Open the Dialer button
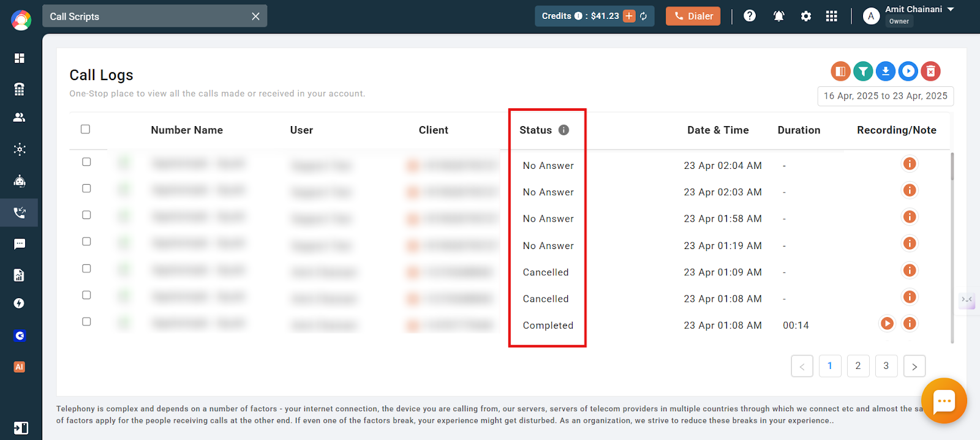Viewport: 980px width, 440px height. tap(693, 16)
